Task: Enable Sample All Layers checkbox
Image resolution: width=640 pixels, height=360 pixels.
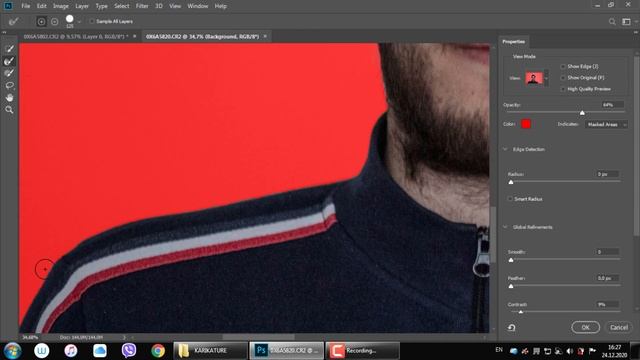Action: point(92,21)
